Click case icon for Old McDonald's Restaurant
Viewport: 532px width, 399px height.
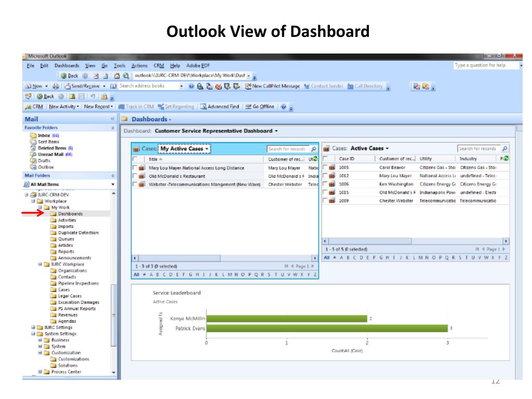(142, 176)
